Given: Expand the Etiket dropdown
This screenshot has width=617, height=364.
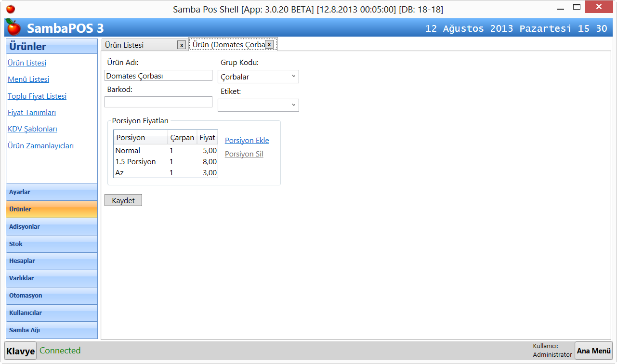Looking at the screenshot, I should point(258,105).
